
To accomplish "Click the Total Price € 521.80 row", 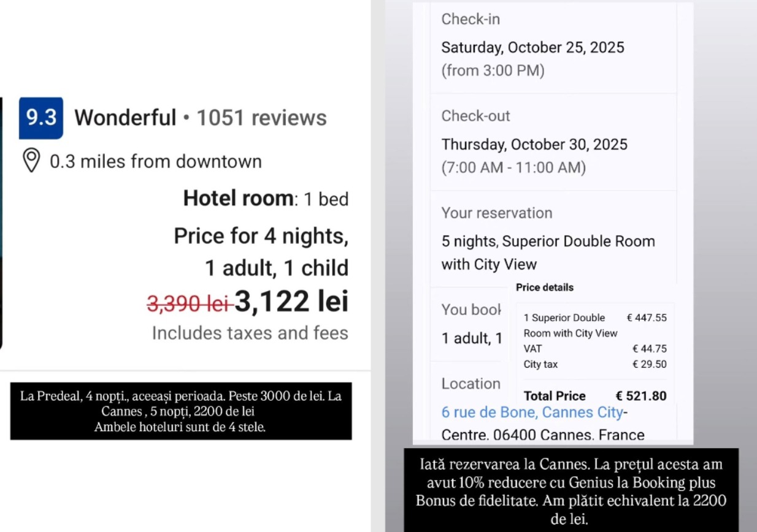I will [x=594, y=396].
